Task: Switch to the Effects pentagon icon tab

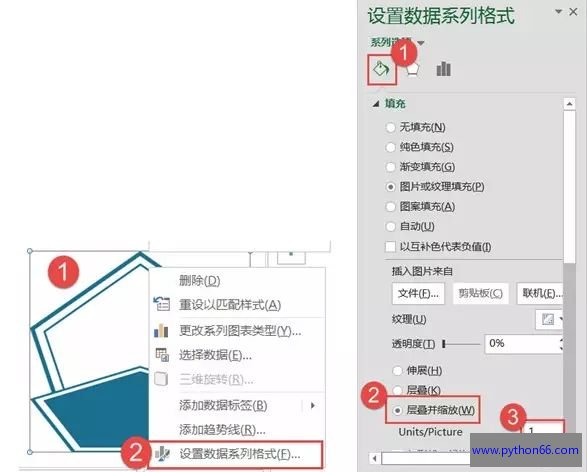Action: coord(412,70)
